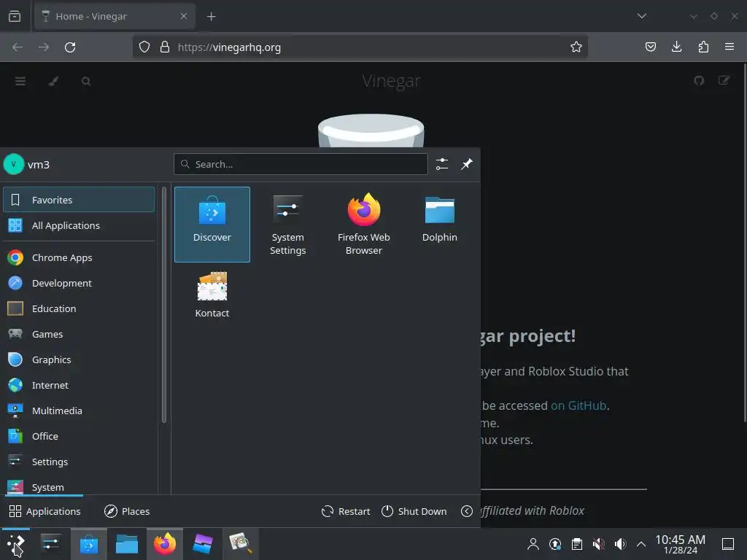Open the purple-blue app icon on taskbar
The width and height of the screenshot is (747, 560).
pyautogui.click(x=203, y=544)
